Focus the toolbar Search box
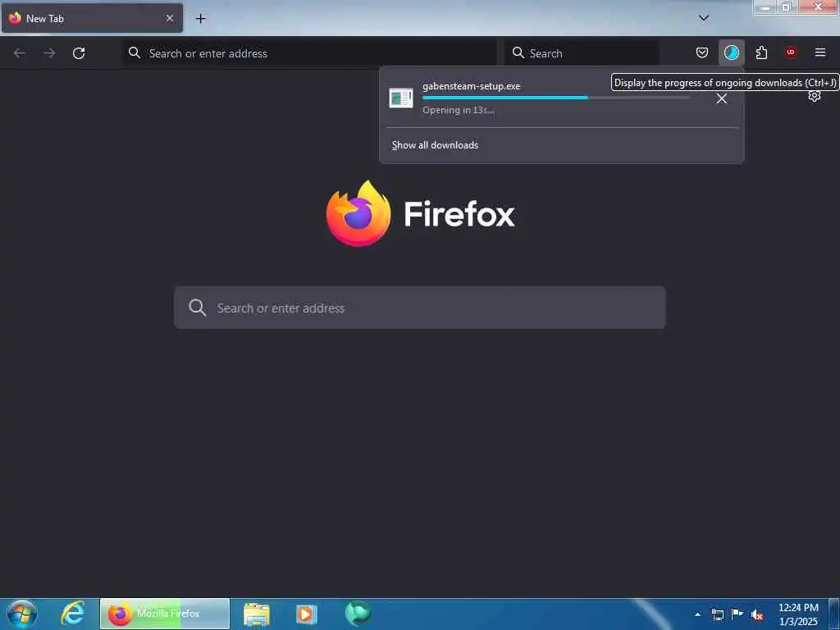840x630 pixels. tap(582, 53)
